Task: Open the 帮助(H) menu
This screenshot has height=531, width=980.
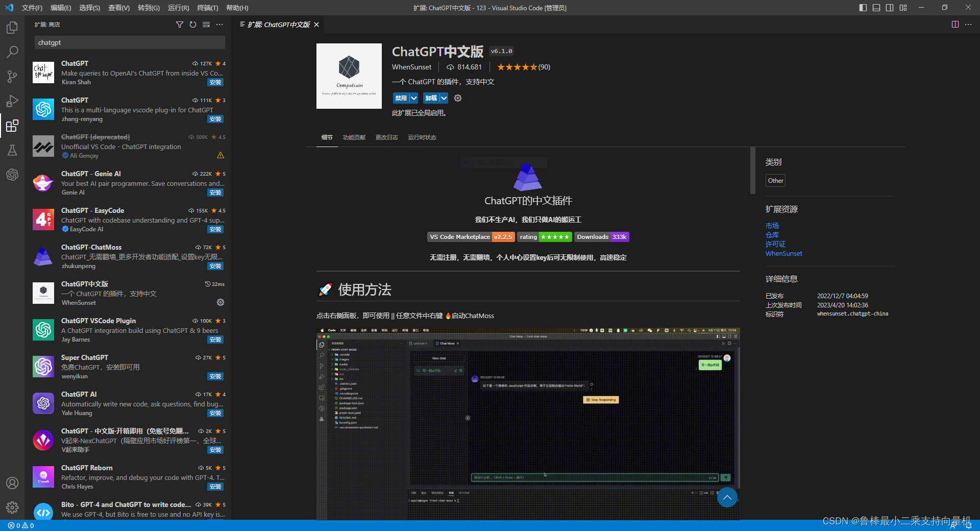Action: [x=237, y=8]
